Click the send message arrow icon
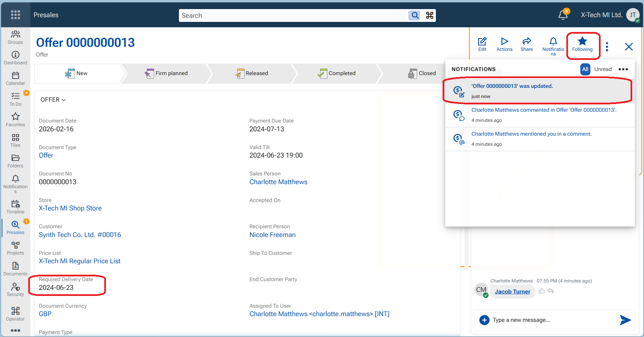The height and width of the screenshot is (337, 644). pyautogui.click(x=625, y=320)
